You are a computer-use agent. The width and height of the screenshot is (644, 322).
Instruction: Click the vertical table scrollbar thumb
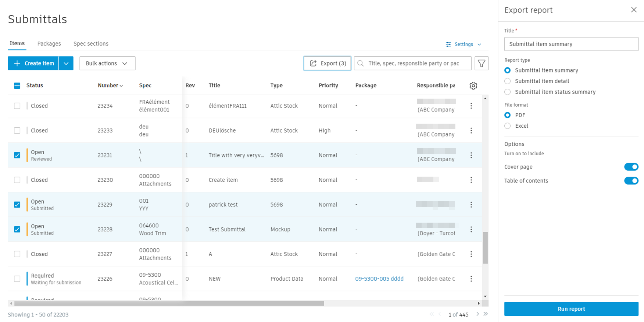tap(485, 248)
